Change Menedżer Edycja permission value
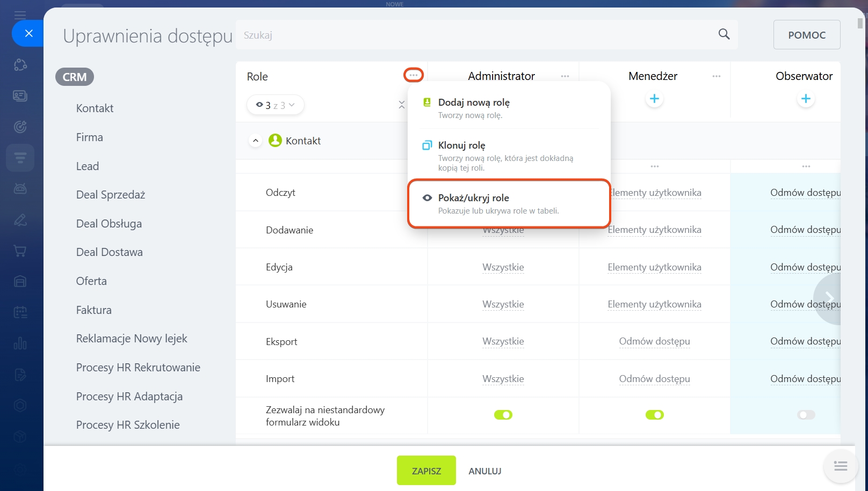868x491 pixels. pos(654,267)
